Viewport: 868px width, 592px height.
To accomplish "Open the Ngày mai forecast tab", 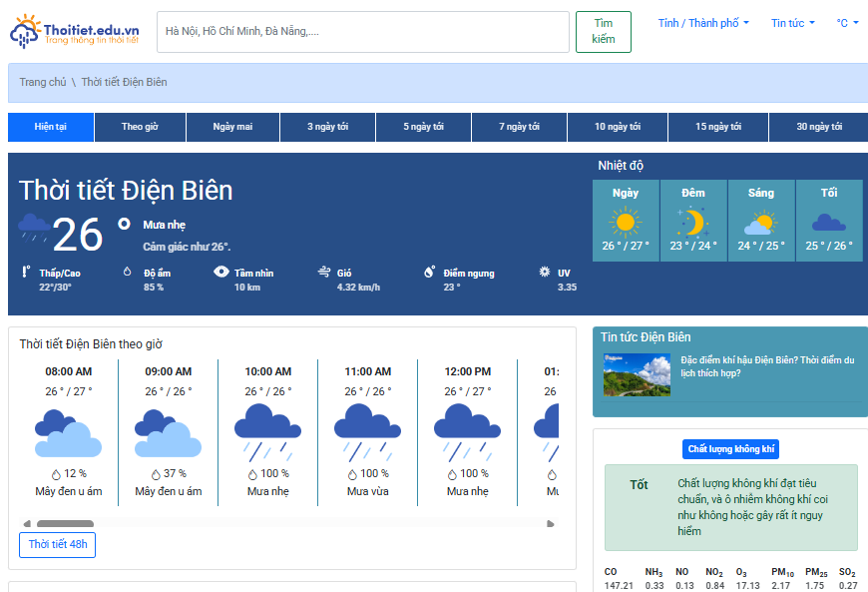I will (232, 127).
